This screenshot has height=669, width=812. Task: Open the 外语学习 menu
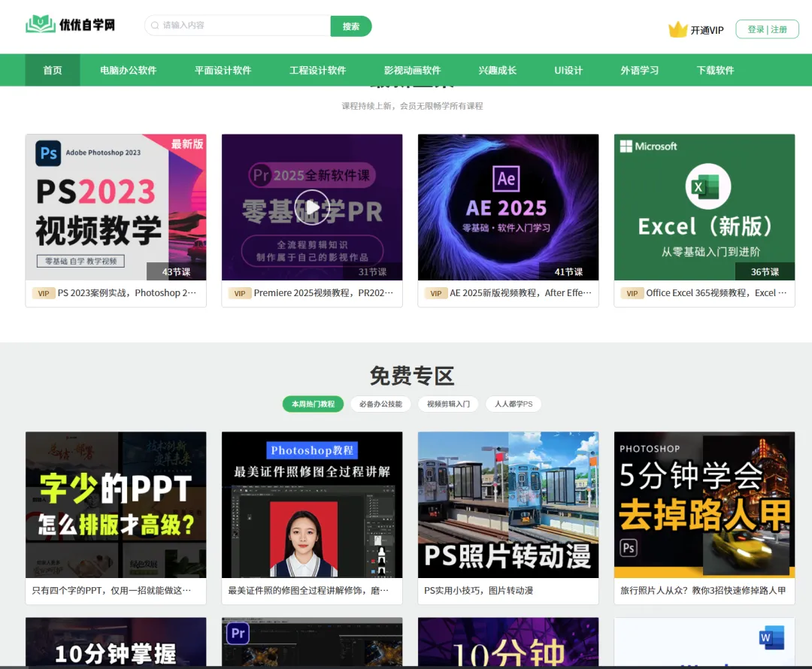pyautogui.click(x=640, y=70)
